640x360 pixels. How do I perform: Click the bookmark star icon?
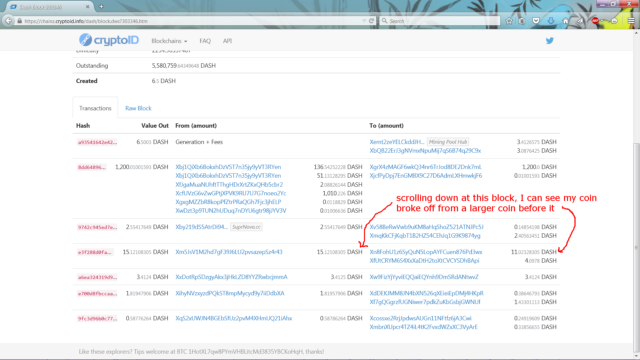[x=509, y=21]
